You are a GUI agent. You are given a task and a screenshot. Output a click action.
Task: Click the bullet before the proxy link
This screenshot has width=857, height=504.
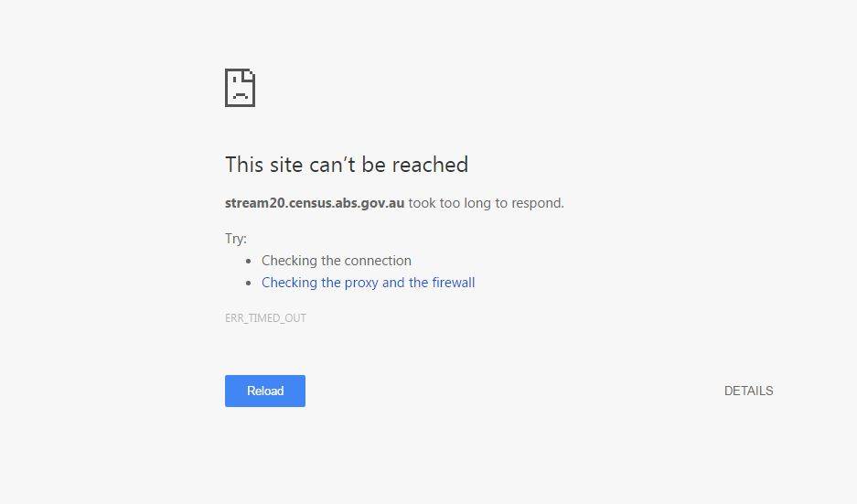(x=249, y=284)
